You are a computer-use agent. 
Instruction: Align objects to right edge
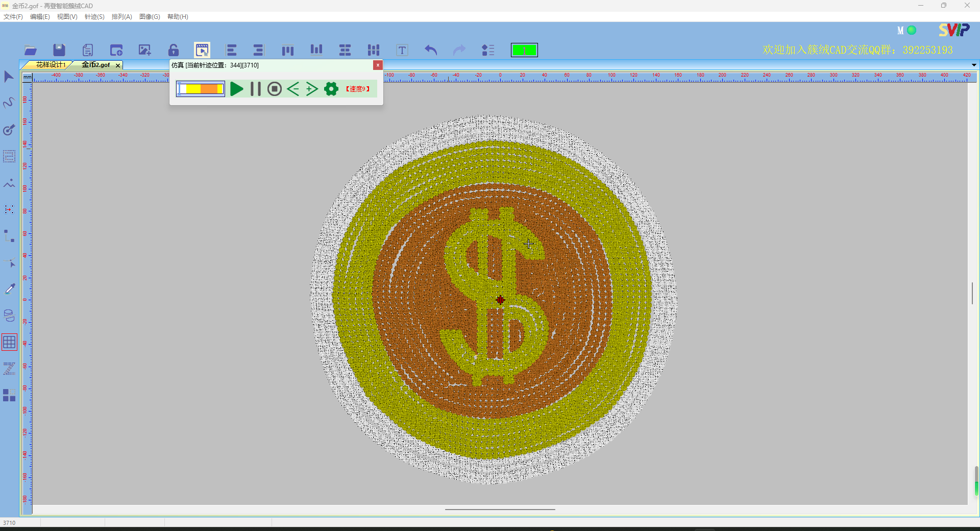click(258, 50)
